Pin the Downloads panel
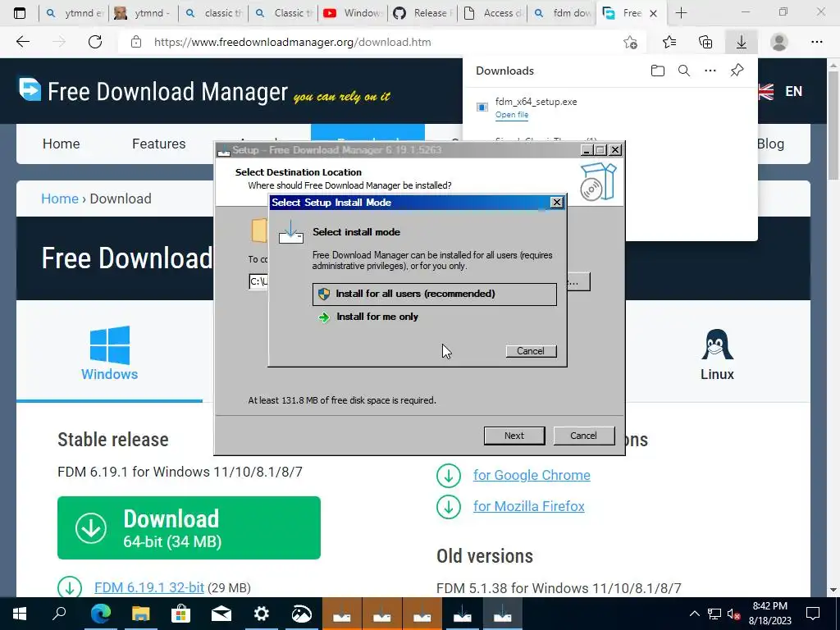840x630 pixels. point(737,71)
